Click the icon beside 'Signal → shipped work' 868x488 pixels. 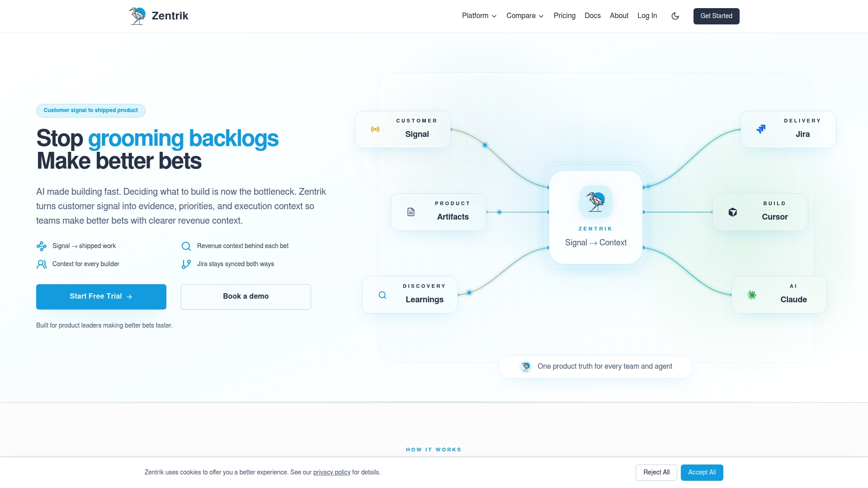pos(42,246)
